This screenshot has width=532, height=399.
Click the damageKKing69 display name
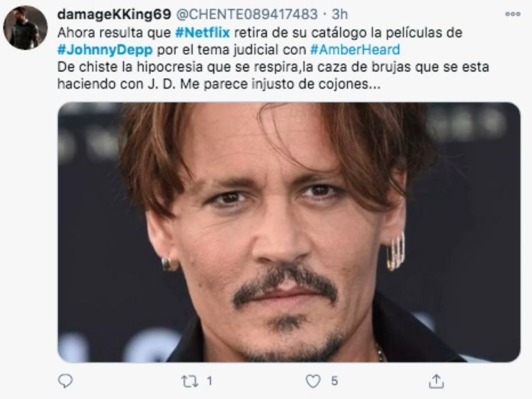pyautogui.click(x=114, y=15)
